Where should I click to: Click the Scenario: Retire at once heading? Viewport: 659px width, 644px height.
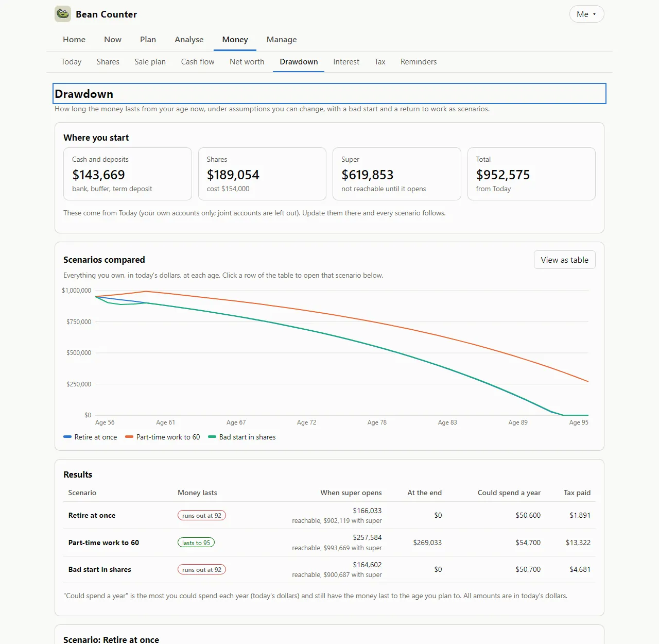(x=111, y=640)
